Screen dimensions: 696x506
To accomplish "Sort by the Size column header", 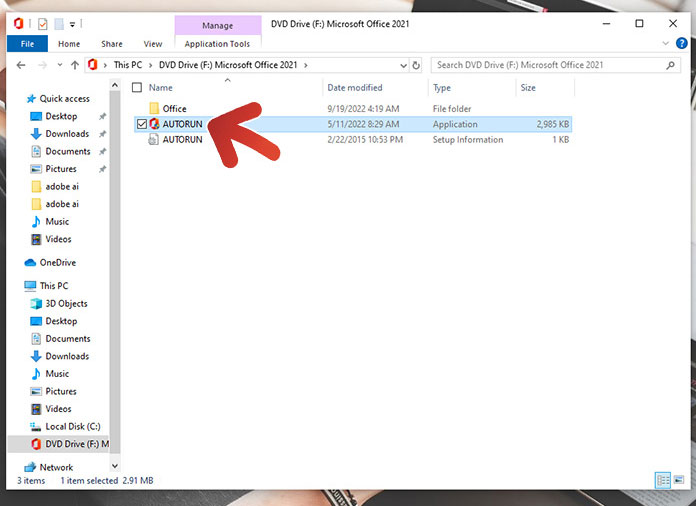I will [528, 87].
